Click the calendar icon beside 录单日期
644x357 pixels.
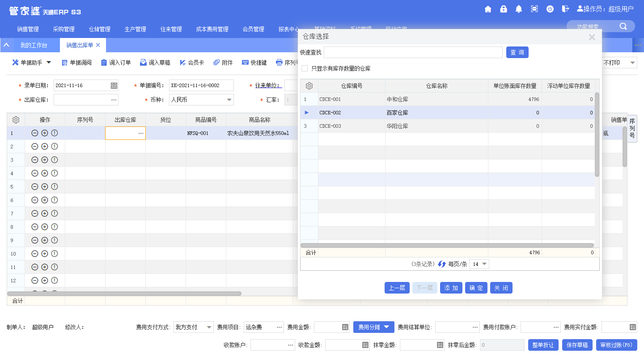[x=114, y=86]
